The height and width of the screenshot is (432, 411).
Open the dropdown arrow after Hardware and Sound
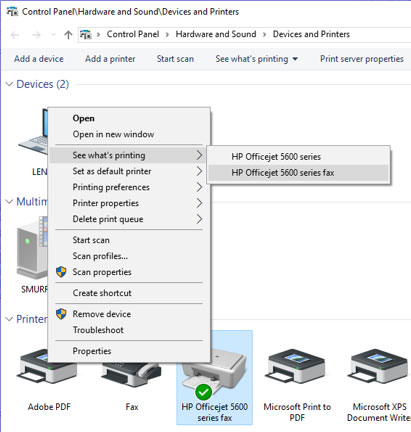click(264, 34)
